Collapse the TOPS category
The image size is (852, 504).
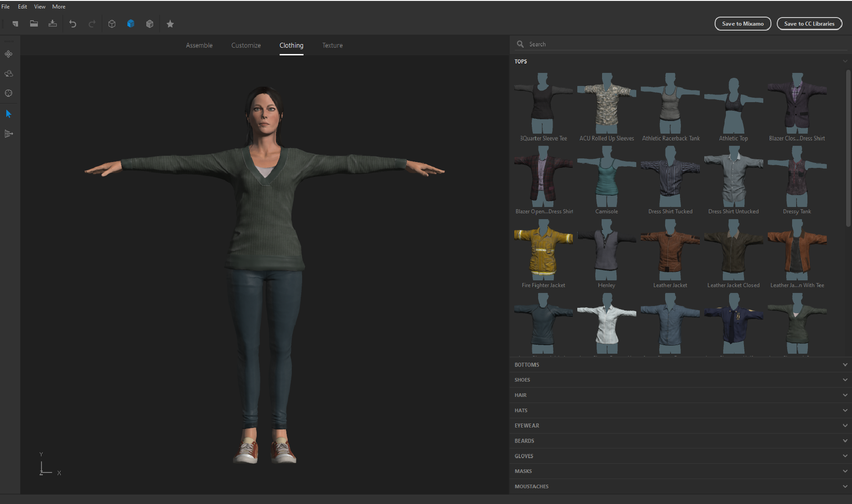tap(680, 62)
